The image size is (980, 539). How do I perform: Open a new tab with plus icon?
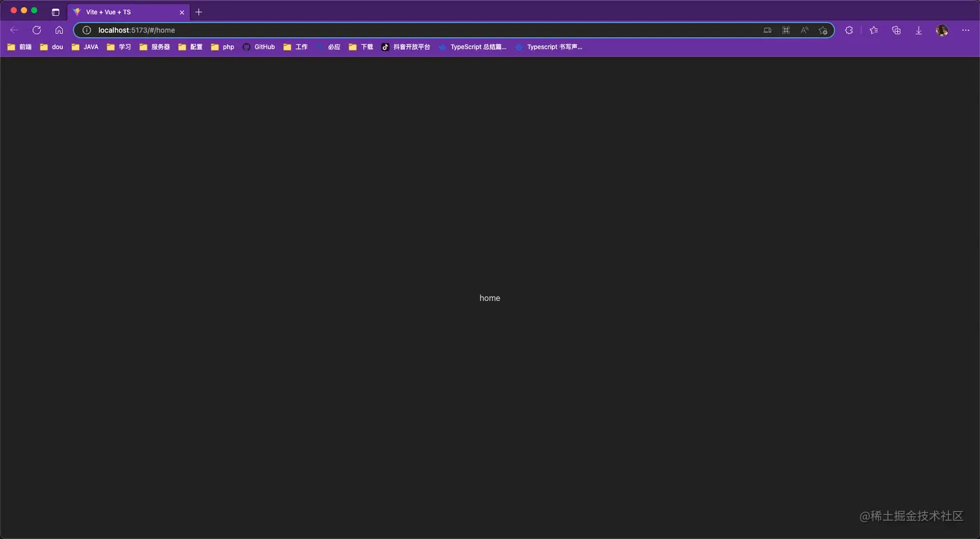pos(199,12)
